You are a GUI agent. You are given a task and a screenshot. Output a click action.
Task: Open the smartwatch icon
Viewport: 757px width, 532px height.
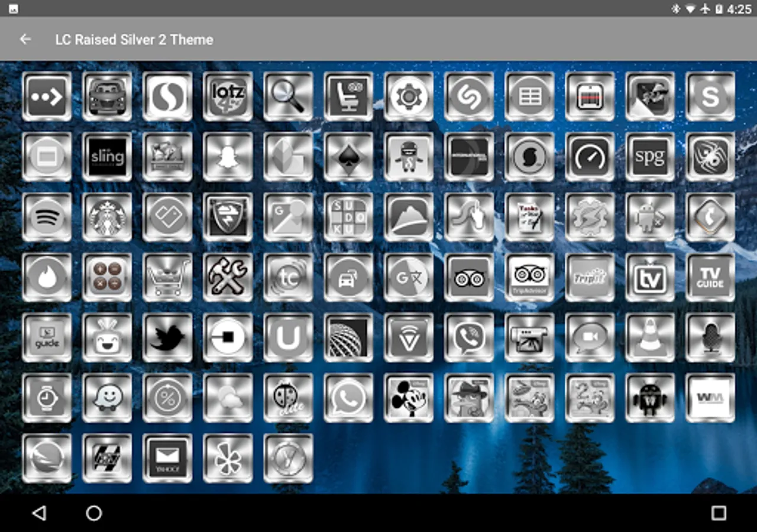coord(47,398)
